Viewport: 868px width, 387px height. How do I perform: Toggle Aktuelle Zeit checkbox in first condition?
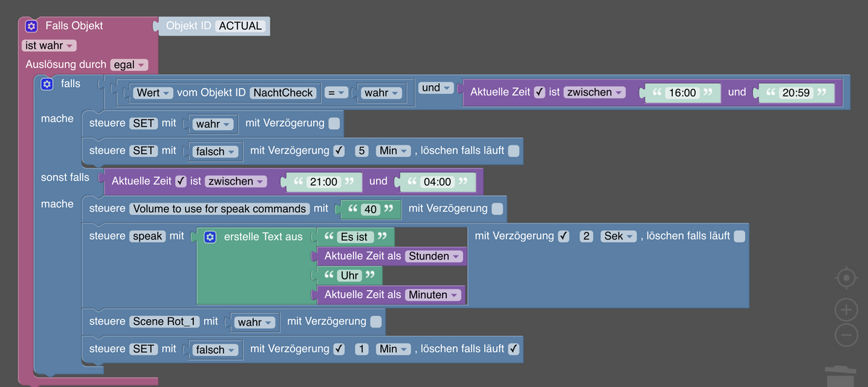(539, 93)
